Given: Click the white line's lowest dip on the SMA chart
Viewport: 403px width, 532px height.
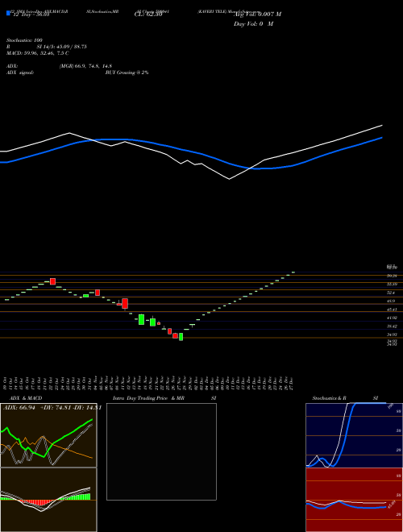Looking at the screenshot, I should pos(230,179).
